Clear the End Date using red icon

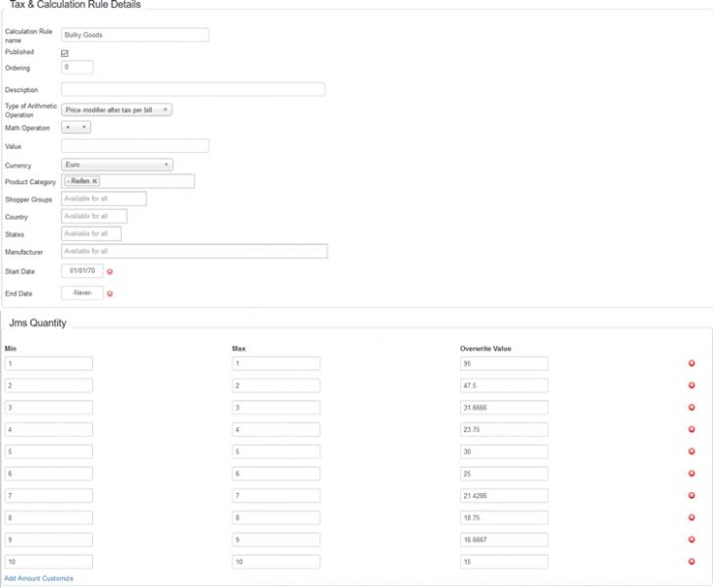(x=110, y=293)
